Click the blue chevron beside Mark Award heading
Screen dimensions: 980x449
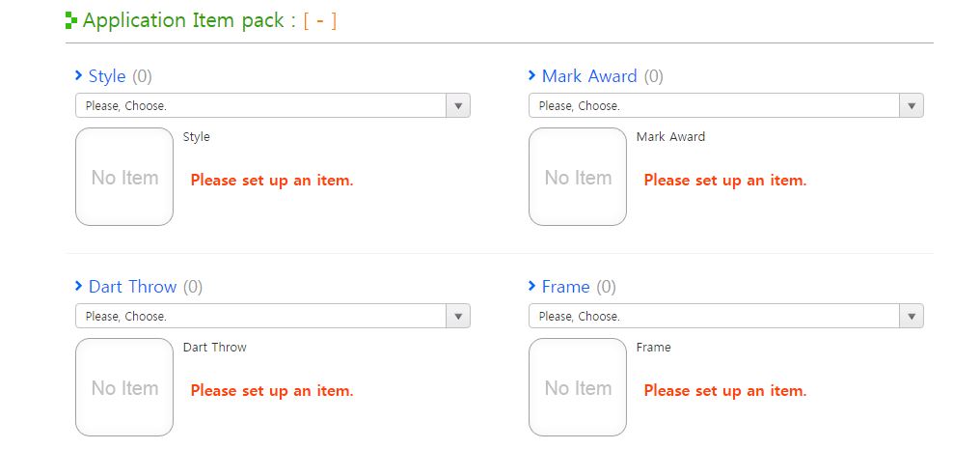tap(531, 75)
